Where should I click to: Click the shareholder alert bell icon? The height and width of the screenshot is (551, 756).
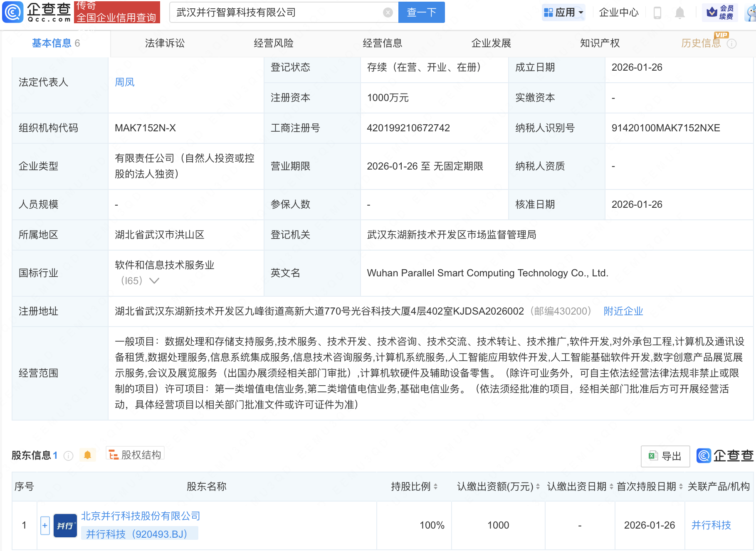coord(87,455)
